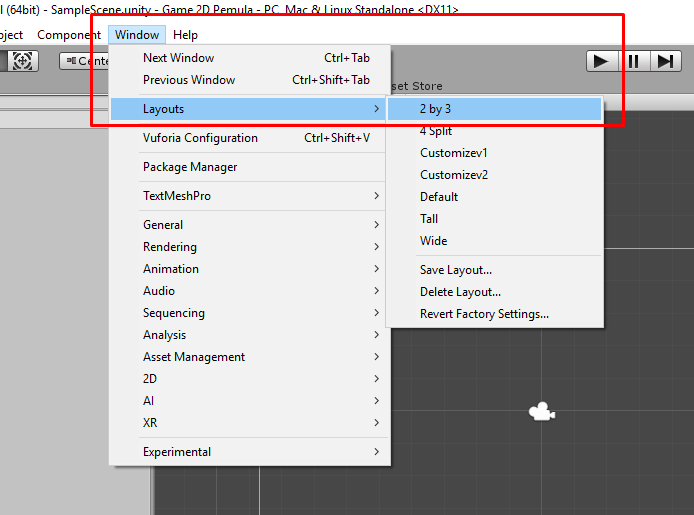Viewport: 694px width, 515px height.
Task: Expand the Experimental submenu
Action: click(x=250, y=452)
